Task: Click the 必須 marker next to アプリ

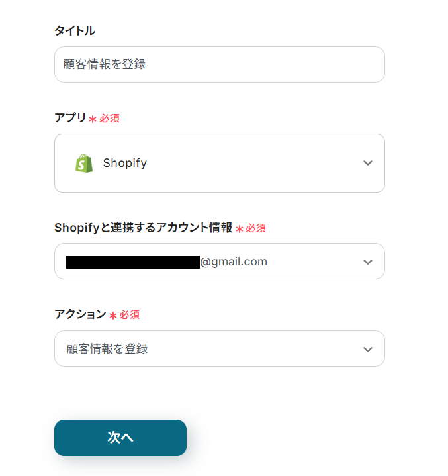Action: 110,119
